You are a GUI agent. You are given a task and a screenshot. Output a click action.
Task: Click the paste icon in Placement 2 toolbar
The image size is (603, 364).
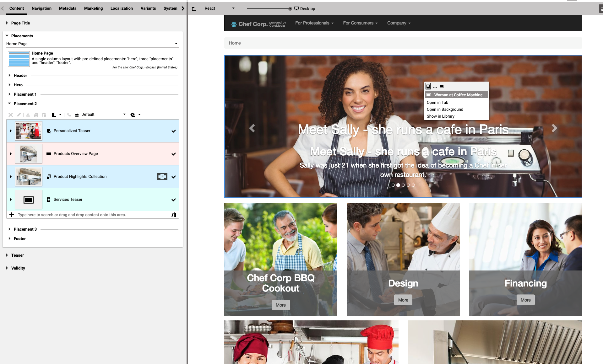pos(44,115)
